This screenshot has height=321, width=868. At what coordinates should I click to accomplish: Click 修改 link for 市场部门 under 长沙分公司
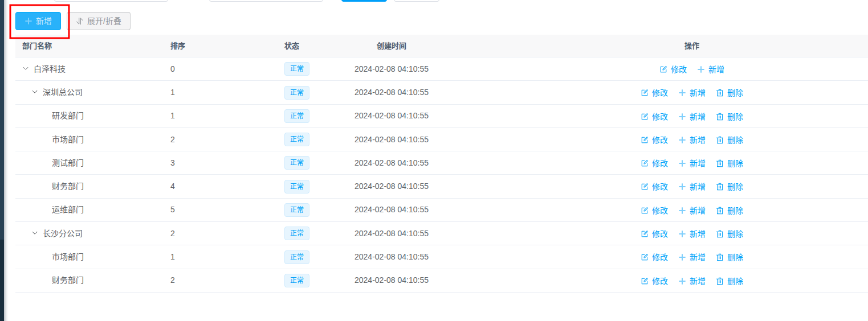(659, 257)
